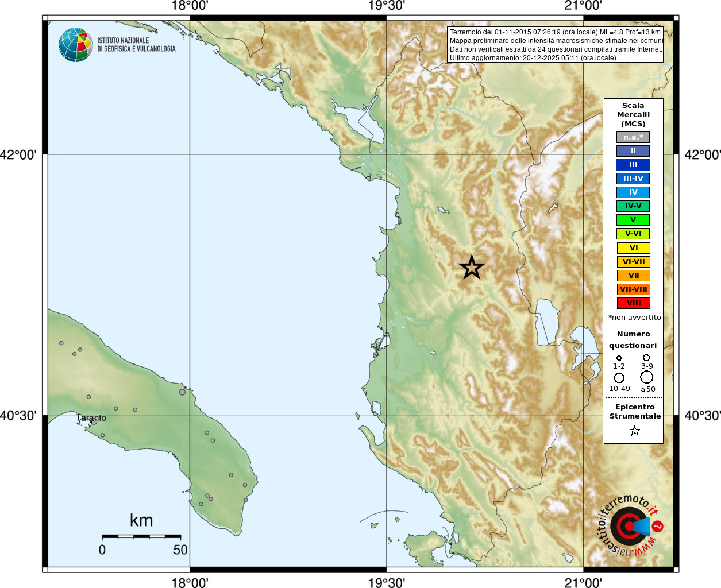
Task: Click the 3-9 questionnaires circle symbol
Action: coord(646,358)
